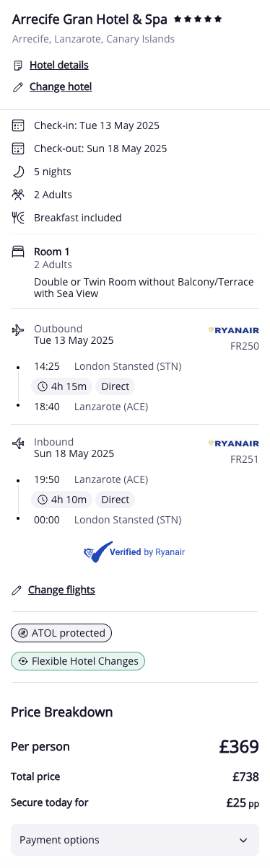Click the inbound flight plane icon

[x=18, y=443]
